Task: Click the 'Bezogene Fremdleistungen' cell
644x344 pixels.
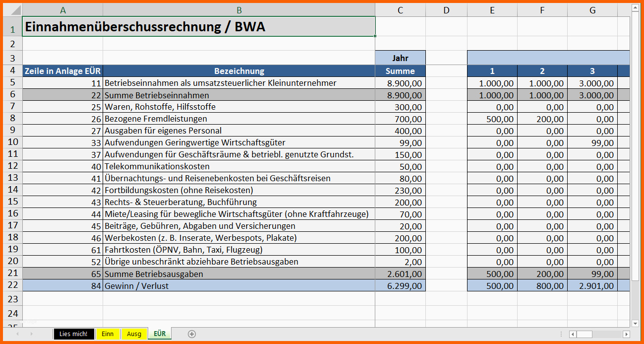Action: click(239, 119)
